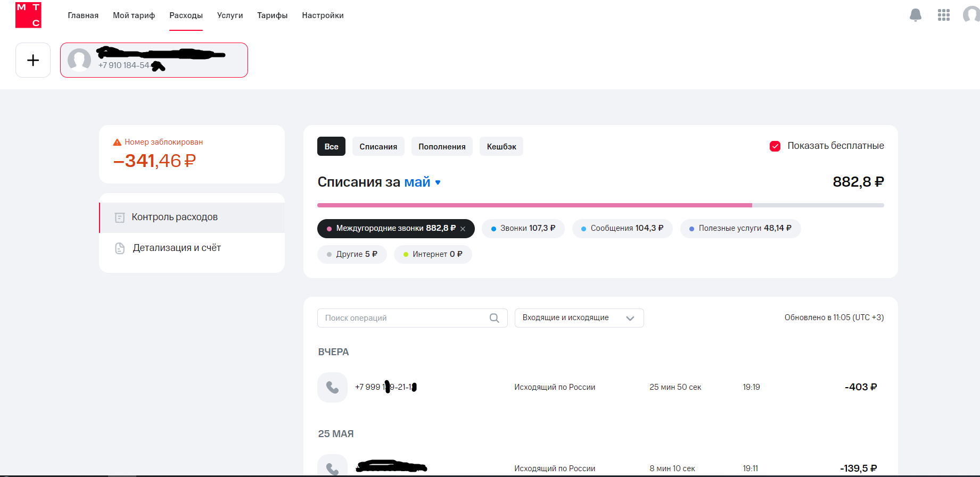Open the apps grid icon
Viewport: 980px width, 477px height.
pos(944,15)
